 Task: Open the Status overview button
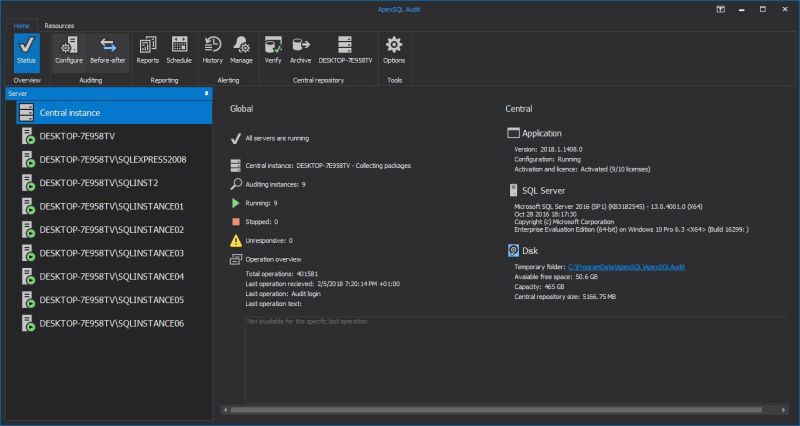27,52
